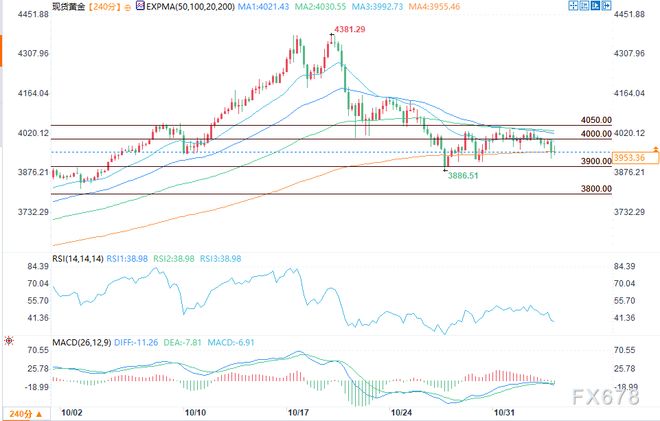Click the 3886.51 low price marker
The width and height of the screenshot is (660, 421).
[x=462, y=175]
